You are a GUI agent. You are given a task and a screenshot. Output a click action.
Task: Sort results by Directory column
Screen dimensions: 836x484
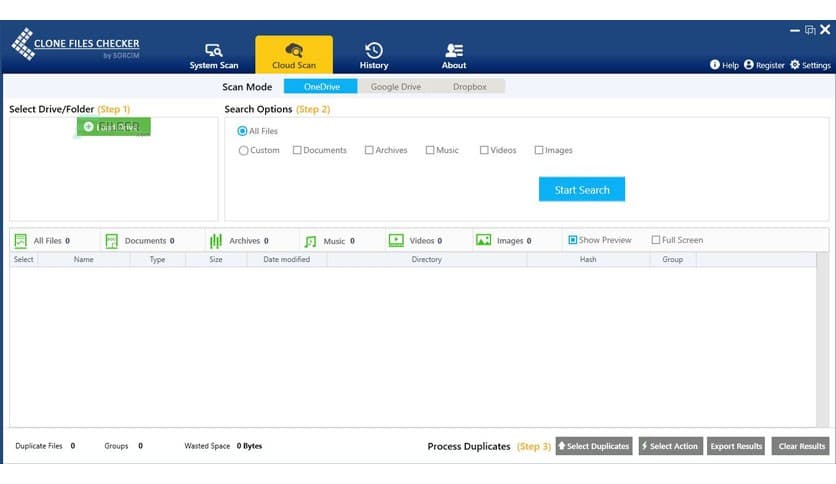427,260
